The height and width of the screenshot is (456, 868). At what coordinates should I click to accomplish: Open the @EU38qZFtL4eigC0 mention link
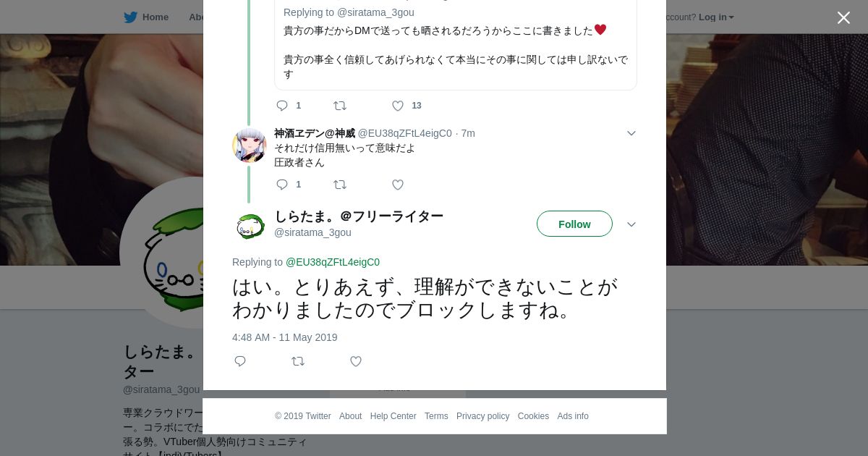click(x=333, y=262)
